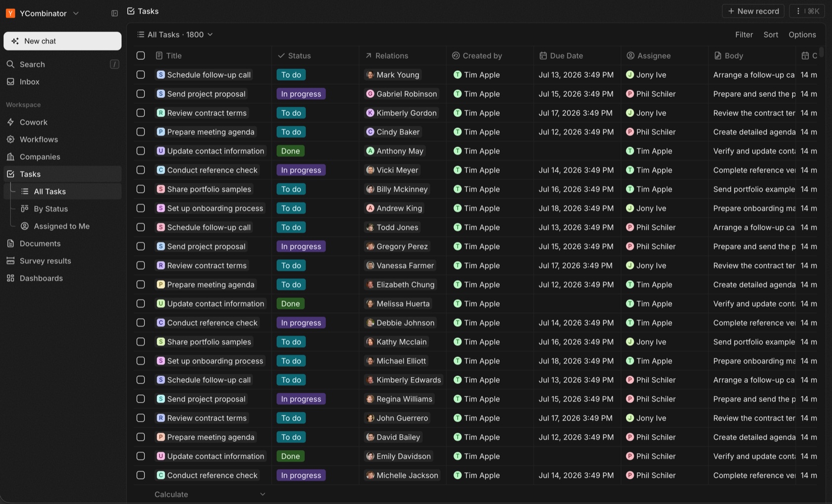Click the Assigned to Me person icon
This screenshot has width=832, height=504.
(x=25, y=226)
